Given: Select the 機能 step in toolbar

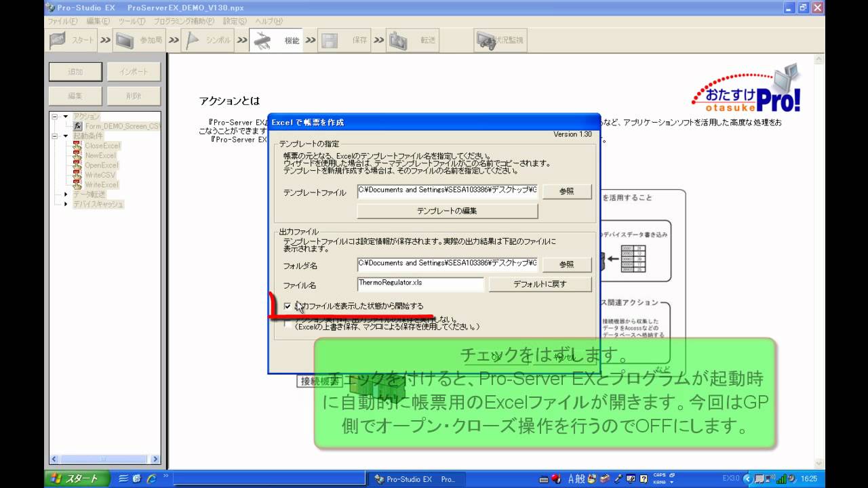Looking at the screenshot, I should 276,40.
